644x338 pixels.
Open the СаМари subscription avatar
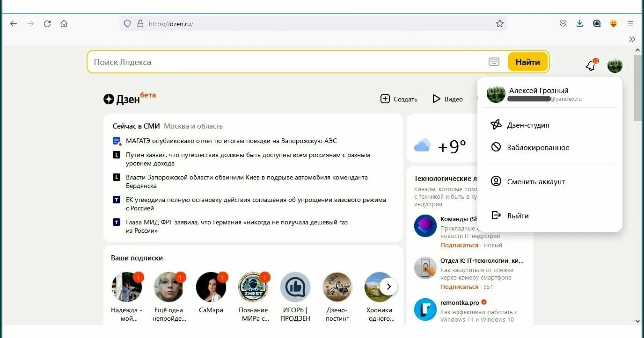[211, 287]
